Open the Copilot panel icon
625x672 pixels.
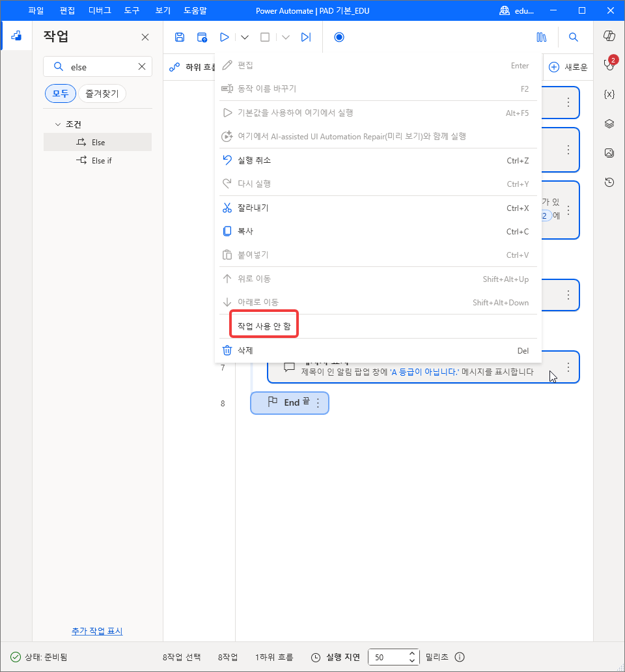tap(609, 36)
